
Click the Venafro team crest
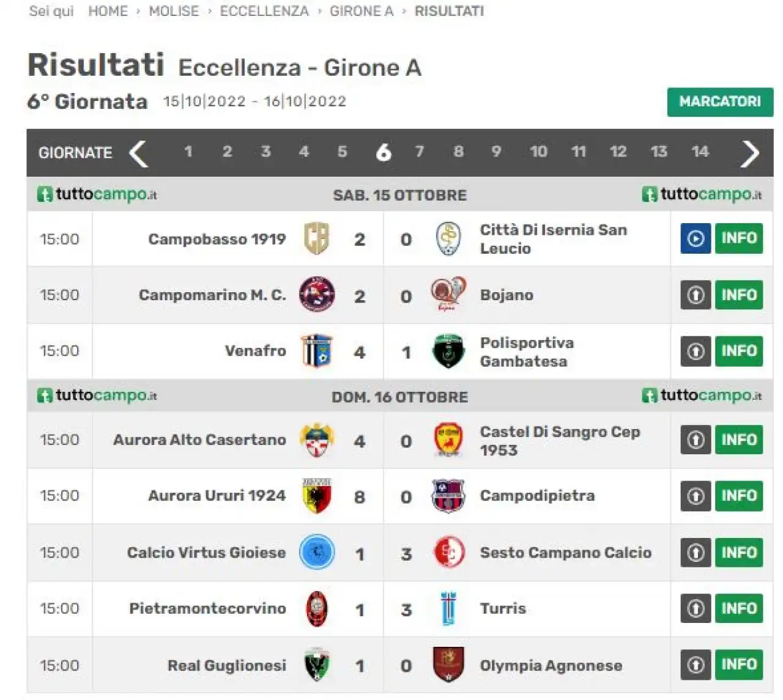[x=317, y=351]
